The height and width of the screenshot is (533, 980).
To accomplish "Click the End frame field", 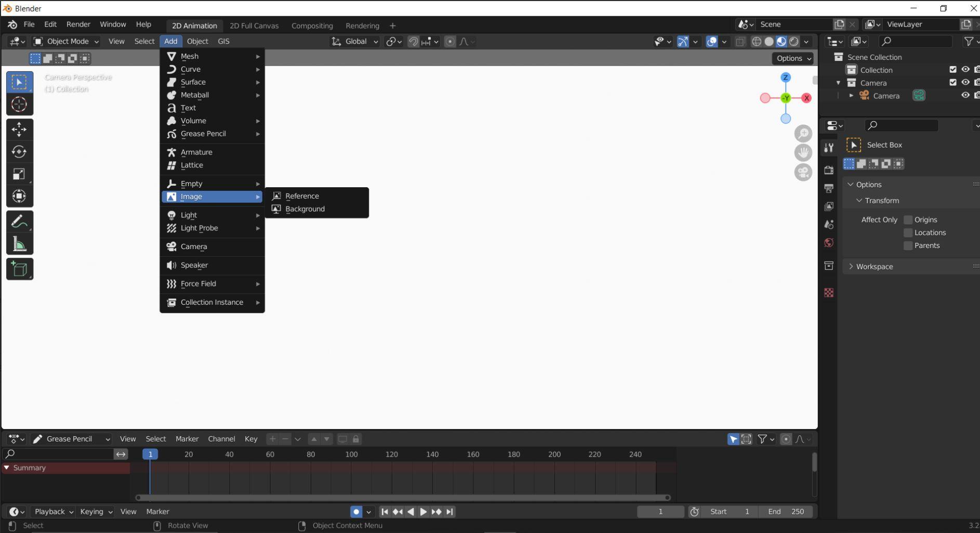I will click(786, 512).
